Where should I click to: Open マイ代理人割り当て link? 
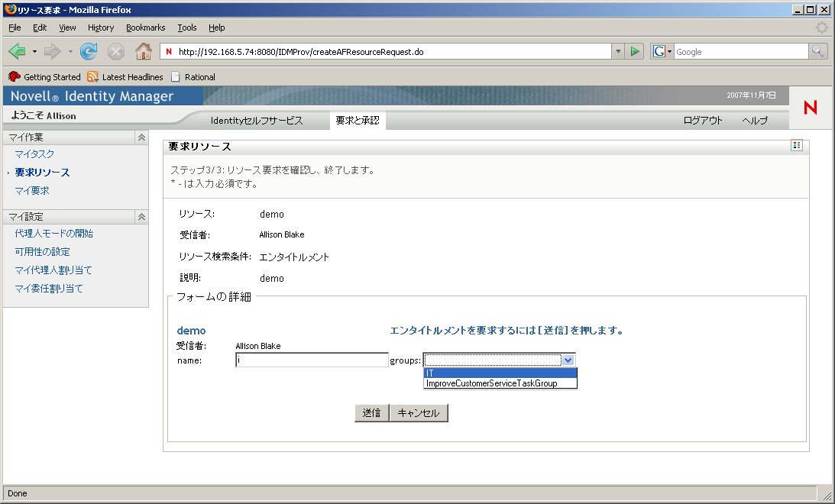[x=53, y=270]
